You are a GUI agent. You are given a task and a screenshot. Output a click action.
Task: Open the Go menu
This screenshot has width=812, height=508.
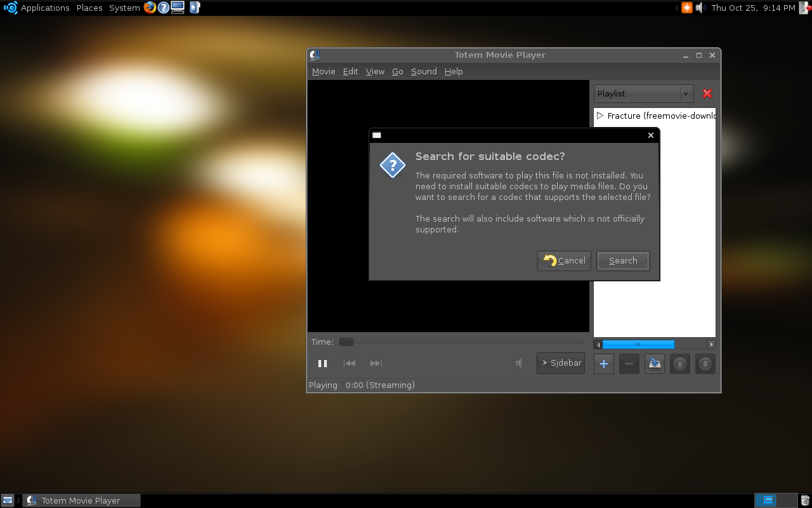coord(398,72)
